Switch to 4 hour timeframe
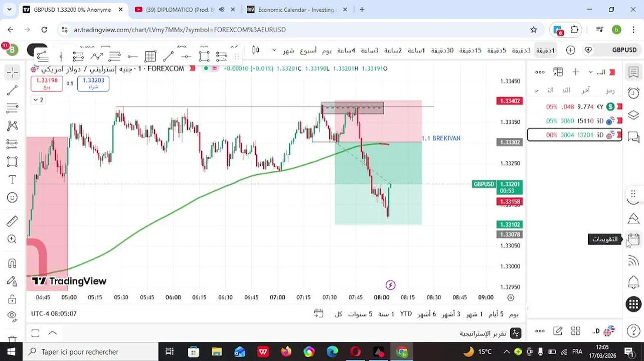644x361 pixels. (346, 50)
